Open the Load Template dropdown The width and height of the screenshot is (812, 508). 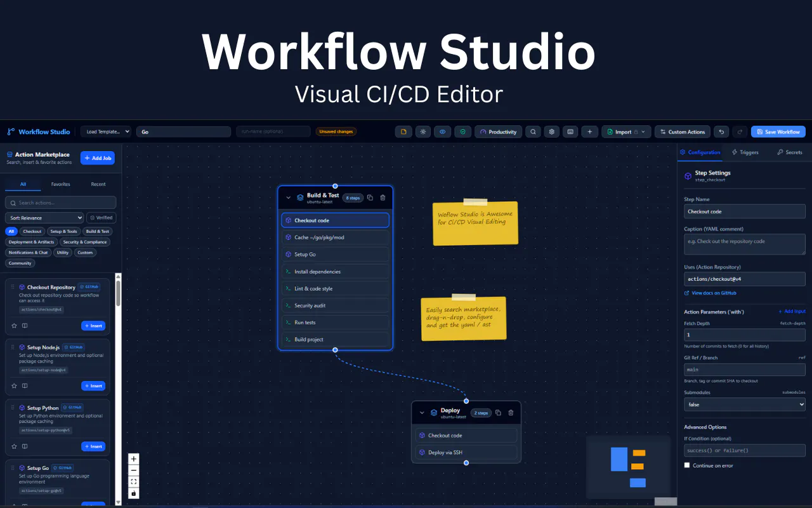(106, 131)
